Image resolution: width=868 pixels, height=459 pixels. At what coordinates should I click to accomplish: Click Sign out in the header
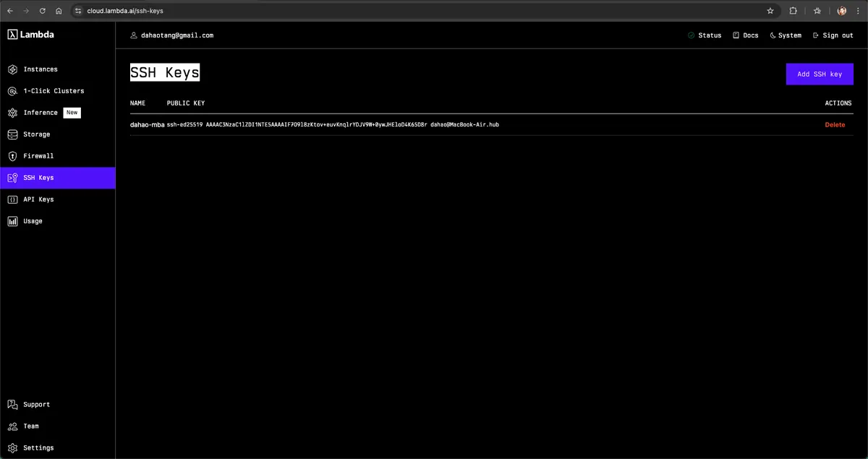[833, 35]
